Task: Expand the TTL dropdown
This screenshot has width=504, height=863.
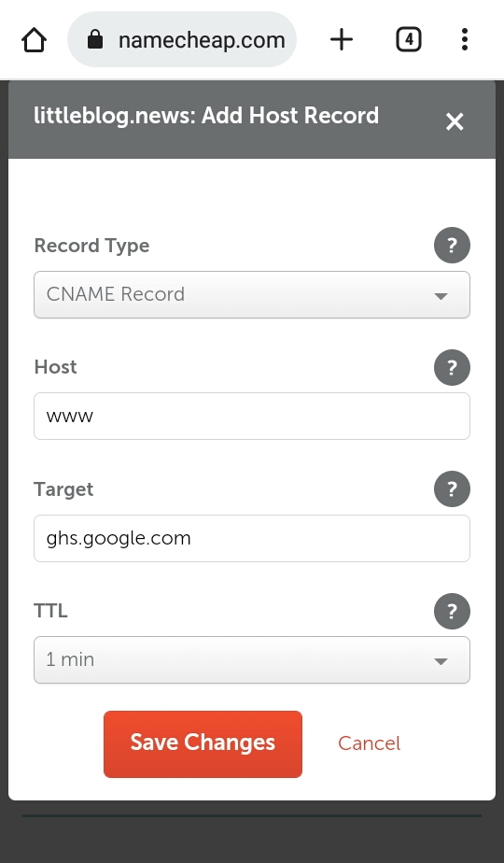Action: [252, 660]
